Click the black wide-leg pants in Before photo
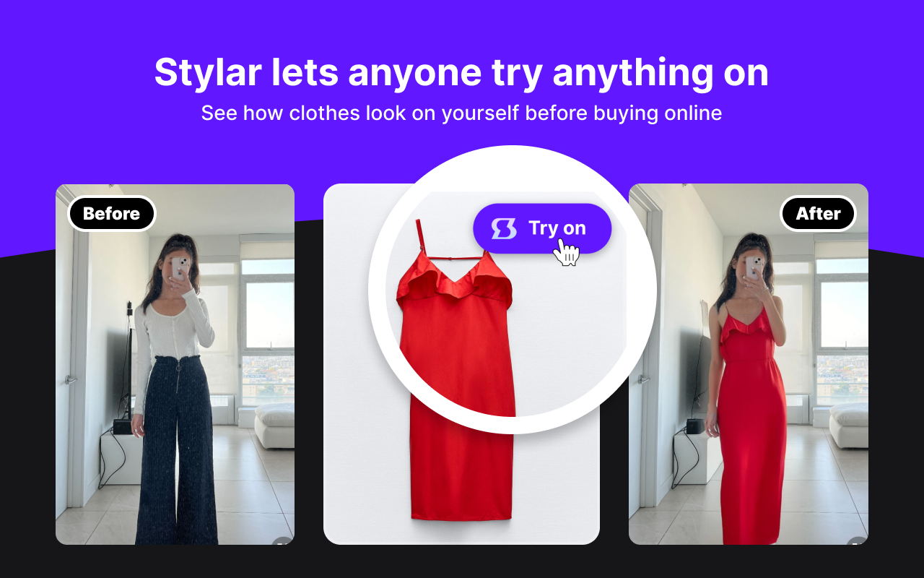The image size is (924, 578). (175, 448)
